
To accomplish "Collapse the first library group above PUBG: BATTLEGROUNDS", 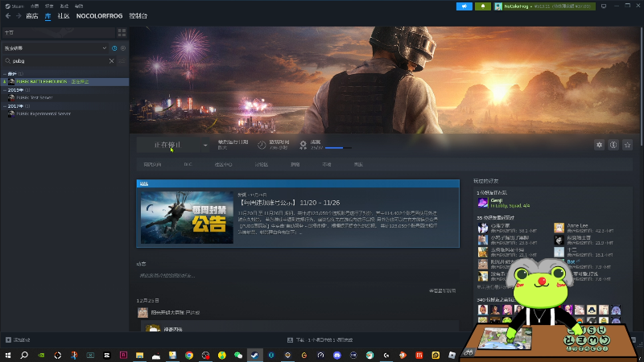I will pyautogui.click(x=5, y=74).
